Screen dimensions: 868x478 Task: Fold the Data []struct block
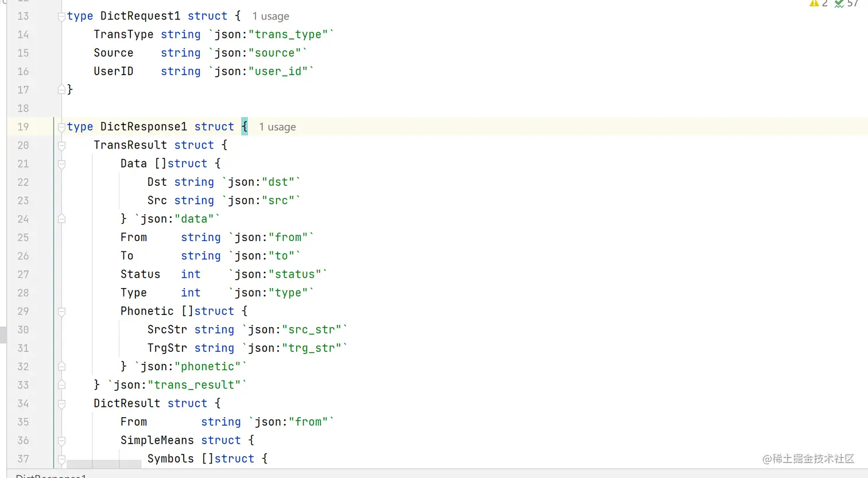[x=61, y=164]
